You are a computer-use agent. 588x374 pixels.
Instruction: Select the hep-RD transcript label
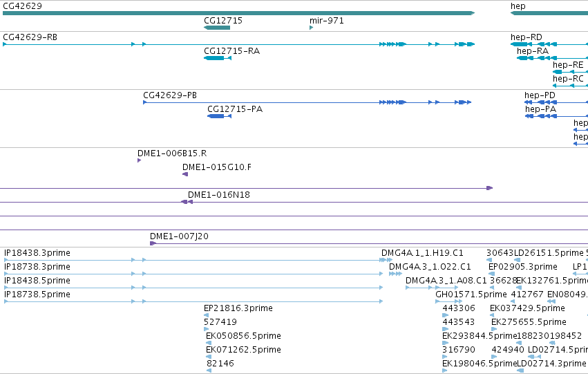click(526, 37)
